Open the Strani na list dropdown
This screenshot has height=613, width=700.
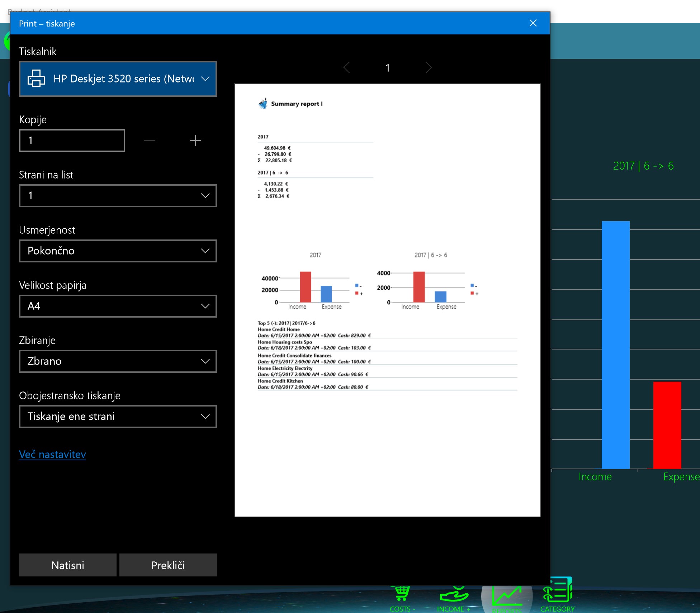click(x=118, y=196)
